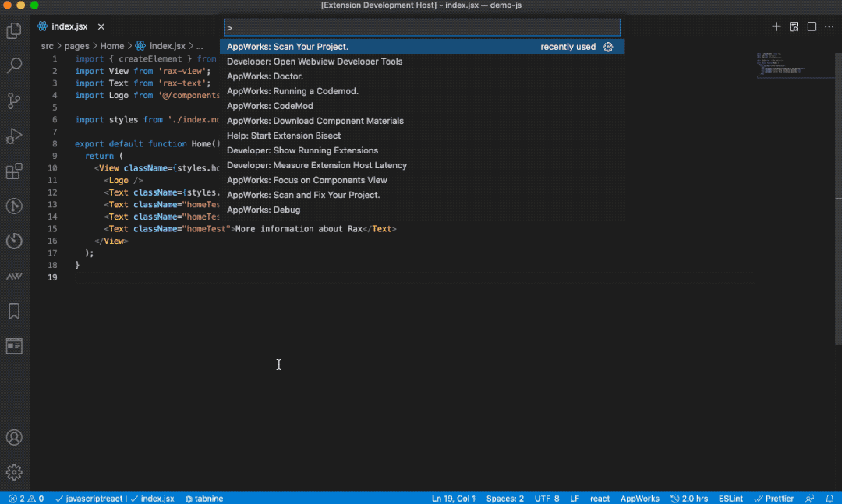Viewport: 842px width, 504px height.
Task: Click the ESLint status bar item
Action: click(731, 499)
